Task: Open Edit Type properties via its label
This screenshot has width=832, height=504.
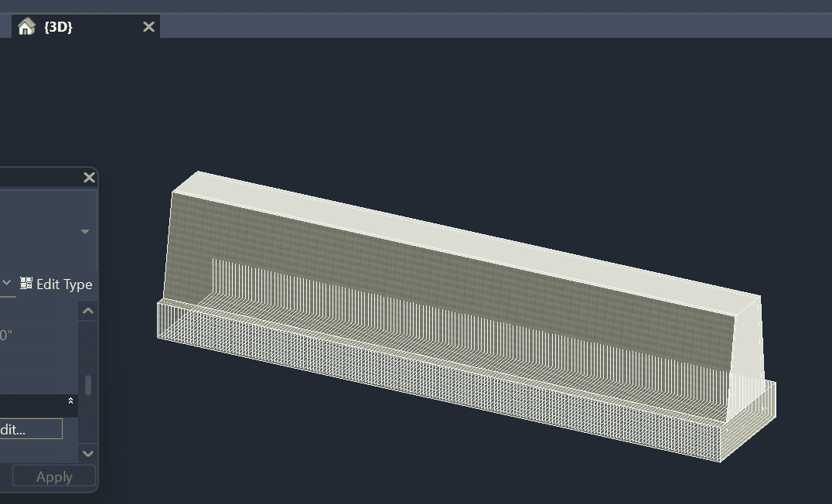Action: [x=64, y=284]
